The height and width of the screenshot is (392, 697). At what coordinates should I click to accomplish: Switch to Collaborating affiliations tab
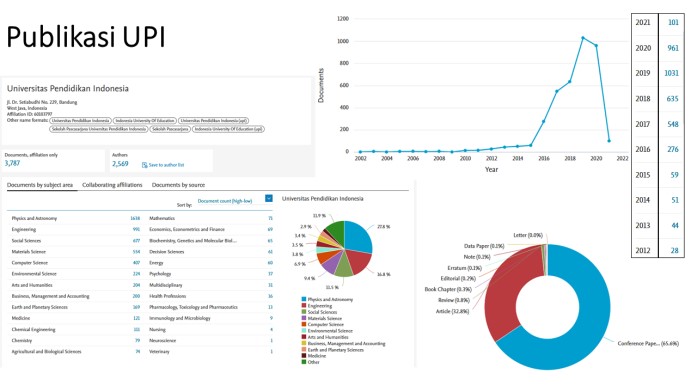[x=112, y=185]
